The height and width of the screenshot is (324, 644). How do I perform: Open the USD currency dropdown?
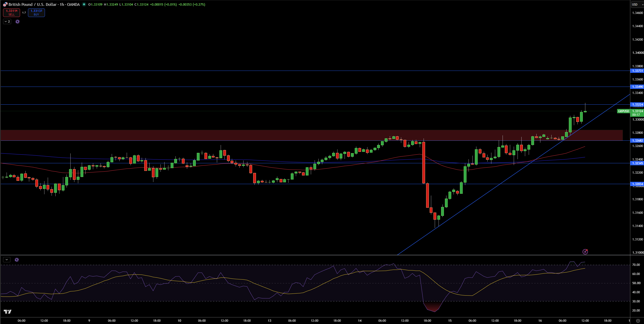(637, 4)
